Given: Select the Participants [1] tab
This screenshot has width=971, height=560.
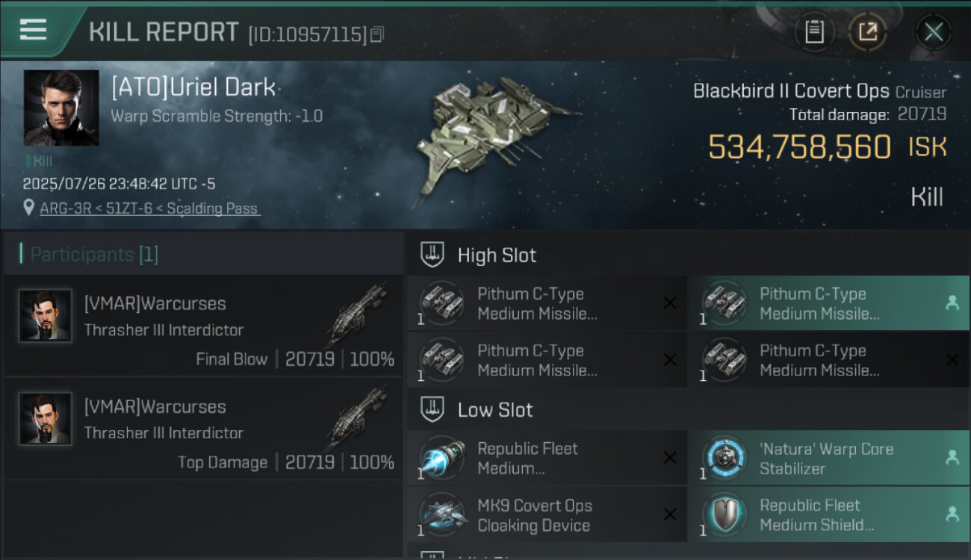Looking at the screenshot, I should pos(94,255).
